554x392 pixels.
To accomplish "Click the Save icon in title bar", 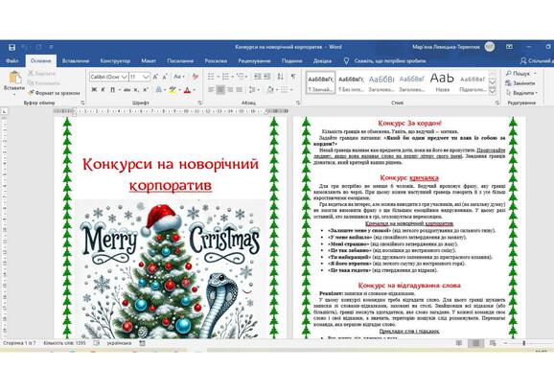I will tap(12, 47).
